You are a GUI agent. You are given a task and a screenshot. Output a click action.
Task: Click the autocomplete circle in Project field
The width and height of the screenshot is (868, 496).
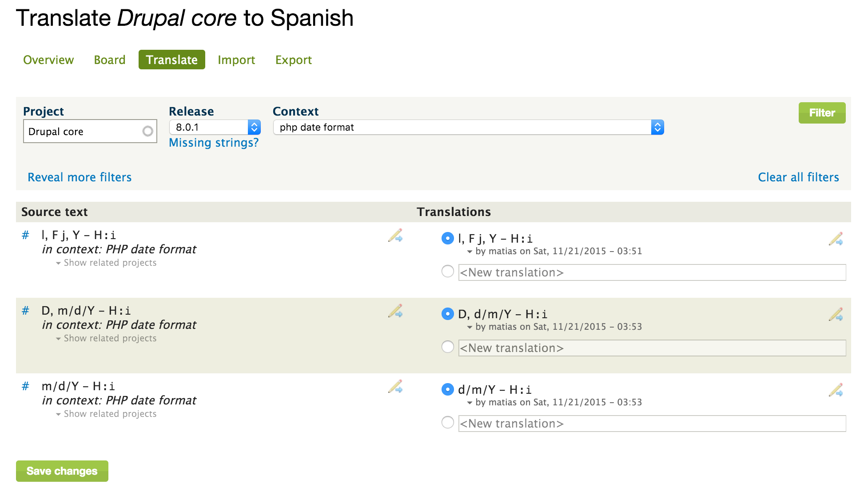coord(147,131)
